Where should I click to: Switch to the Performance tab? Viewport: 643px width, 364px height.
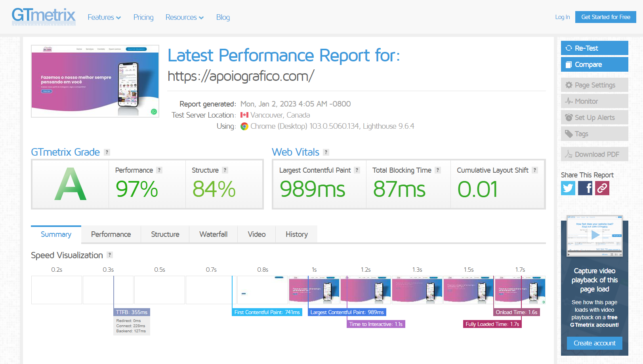[111, 234]
